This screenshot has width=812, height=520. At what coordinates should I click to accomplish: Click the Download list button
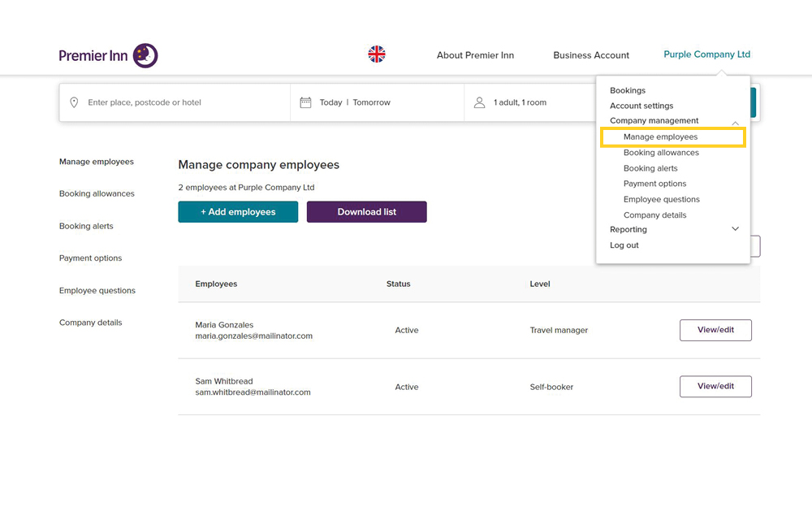pyautogui.click(x=366, y=212)
